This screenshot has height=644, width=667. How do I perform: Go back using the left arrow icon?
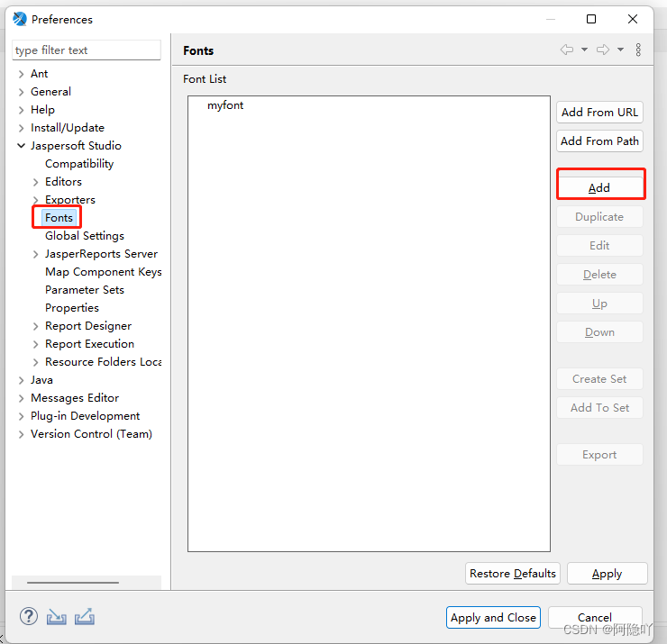567,50
